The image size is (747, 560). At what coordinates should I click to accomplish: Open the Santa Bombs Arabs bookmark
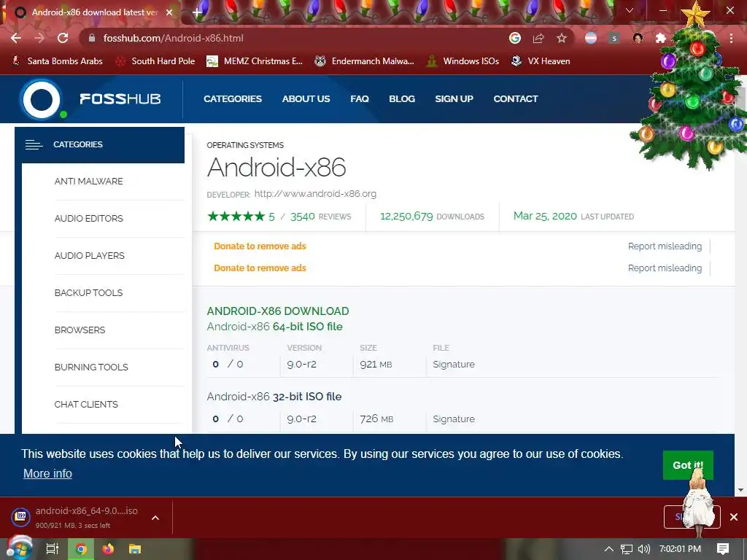point(57,61)
